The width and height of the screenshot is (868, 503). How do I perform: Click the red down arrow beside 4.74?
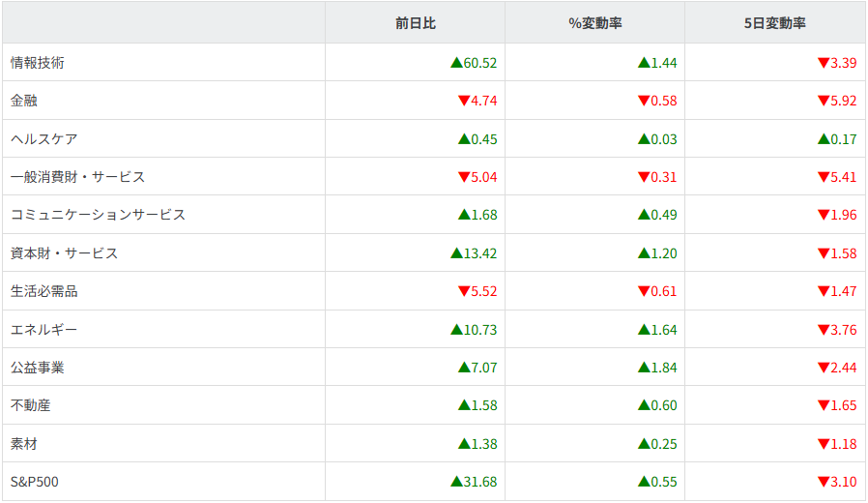(x=463, y=101)
